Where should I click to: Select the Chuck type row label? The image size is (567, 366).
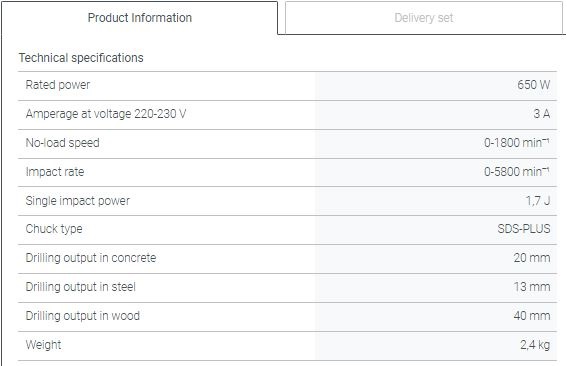(54, 229)
